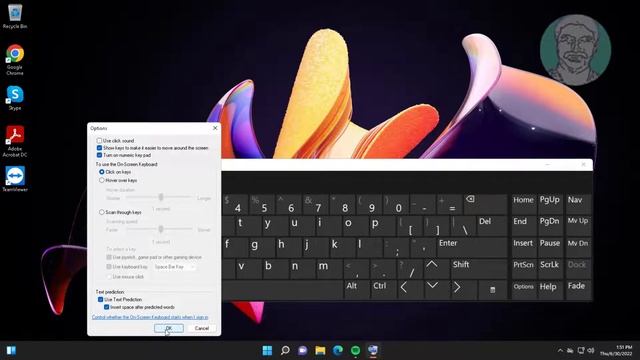Tap the Alt key on keyboard
Image resolution: width=640 pixels, height=360 pixels.
coord(356,289)
